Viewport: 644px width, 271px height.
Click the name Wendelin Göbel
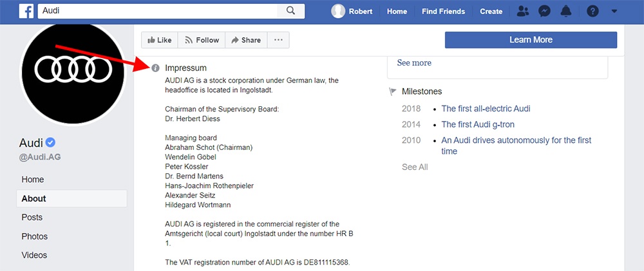coord(191,157)
